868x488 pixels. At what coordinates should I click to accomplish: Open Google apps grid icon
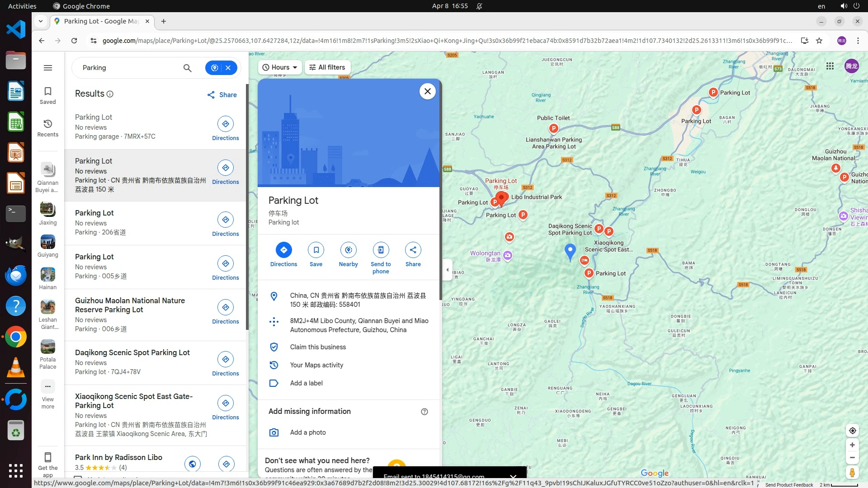(830, 66)
